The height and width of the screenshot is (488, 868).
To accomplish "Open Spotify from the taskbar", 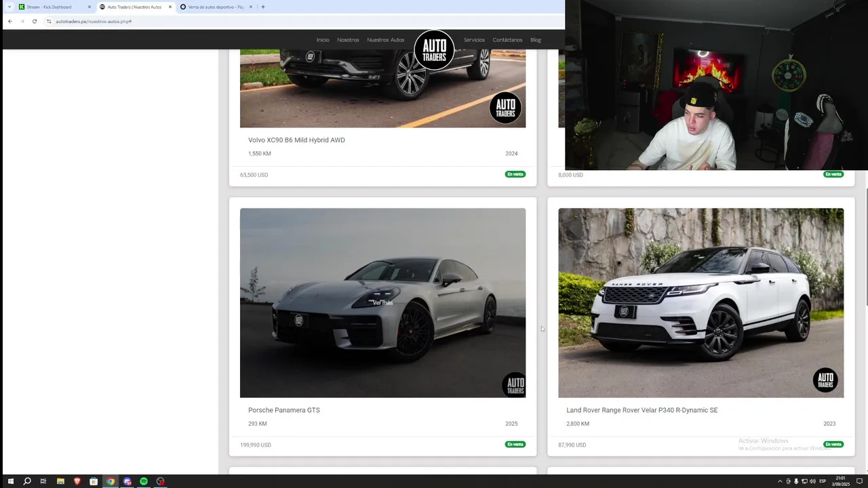I will [x=144, y=481].
